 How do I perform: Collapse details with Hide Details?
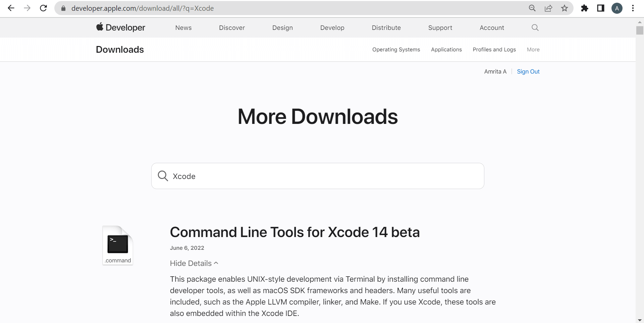194,263
